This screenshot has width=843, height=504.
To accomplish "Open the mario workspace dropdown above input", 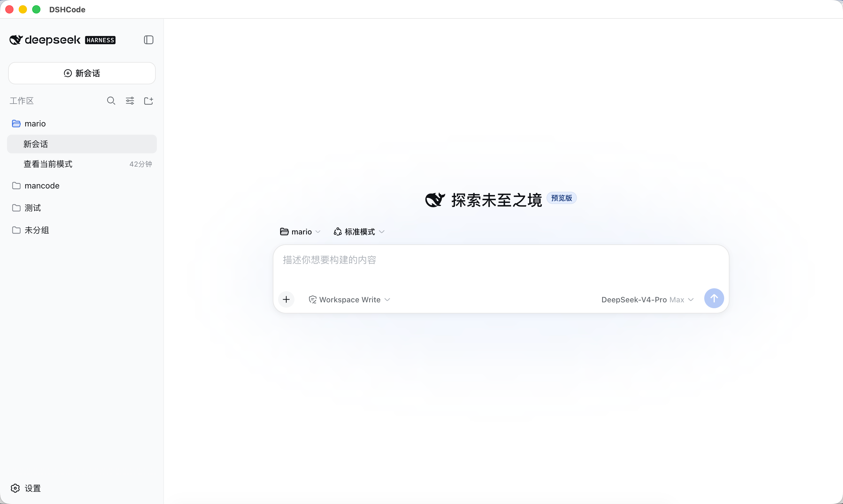I will pyautogui.click(x=300, y=232).
